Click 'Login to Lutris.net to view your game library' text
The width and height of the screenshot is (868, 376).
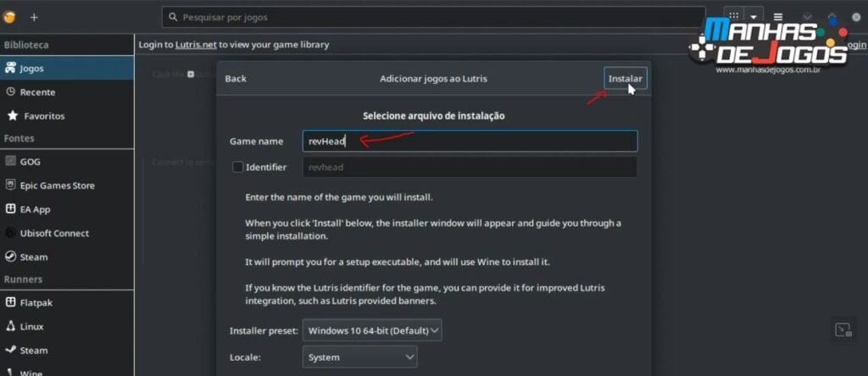[234, 44]
